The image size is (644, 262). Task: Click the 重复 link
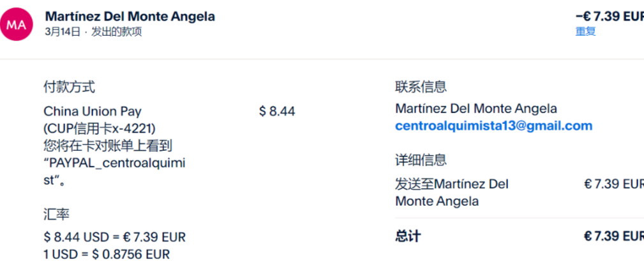click(585, 31)
